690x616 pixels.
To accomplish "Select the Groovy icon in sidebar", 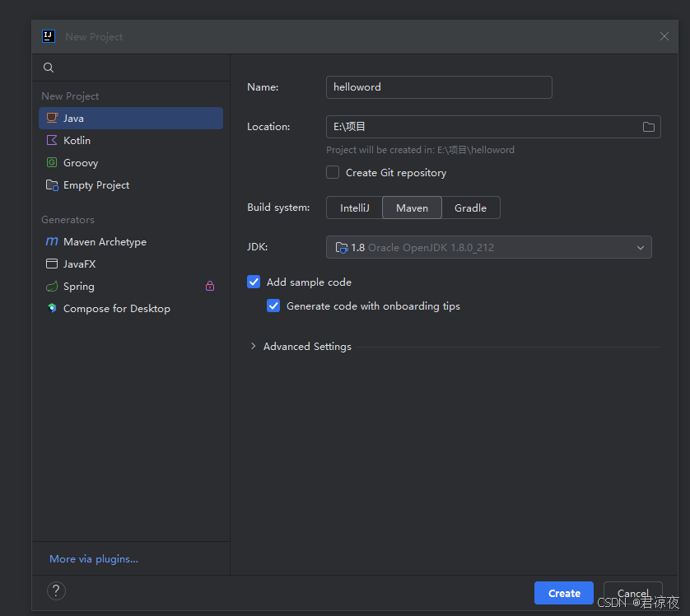I will [x=52, y=163].
